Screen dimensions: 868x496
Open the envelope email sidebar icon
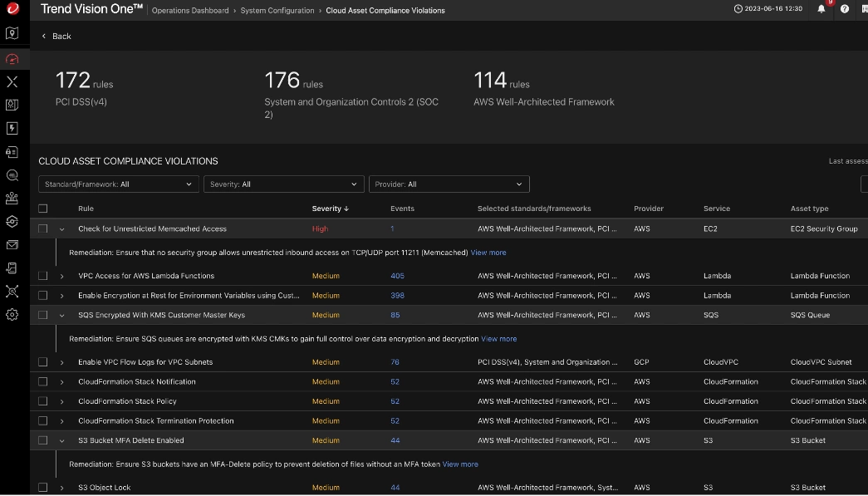pyautogui.click(x=12, y=245)
